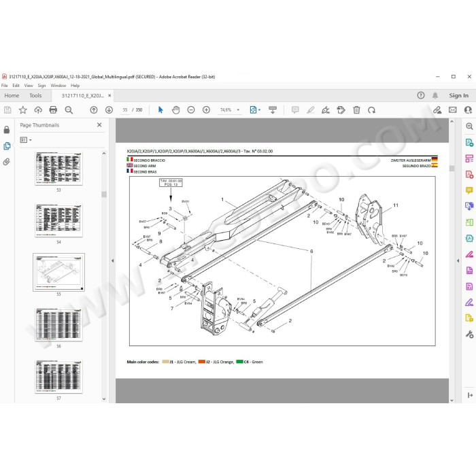Screen dimensions: 476x476
Task: Open the sign document pen tool
Action: 326,110
